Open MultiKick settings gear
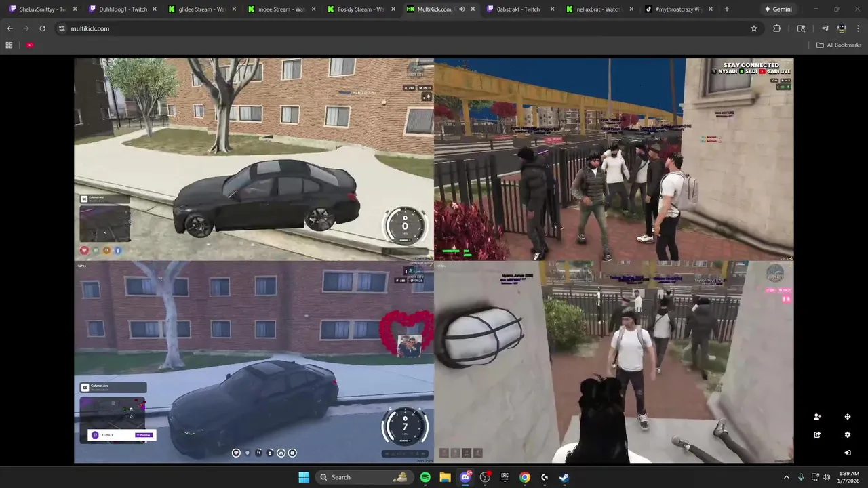The image size is (868, 488). [x=847, y=435]
